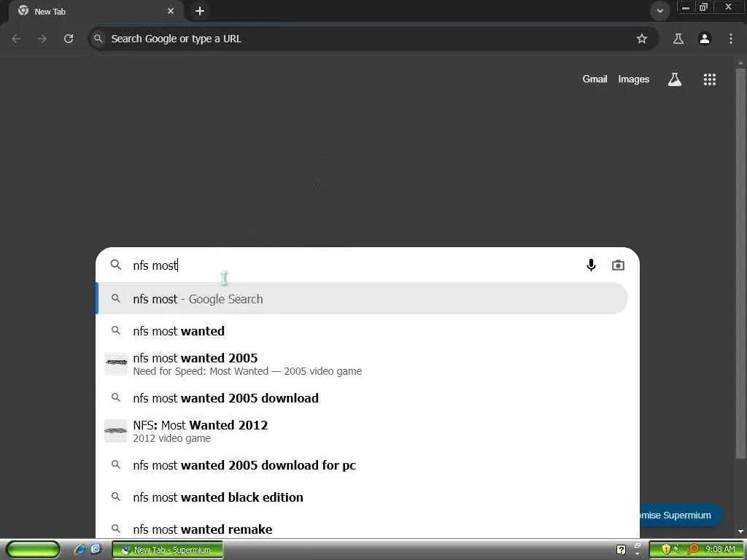Open Search Labs flask icon on page
Image resolution: width=747 pixels, height=560 pixels.
point(675,79)
